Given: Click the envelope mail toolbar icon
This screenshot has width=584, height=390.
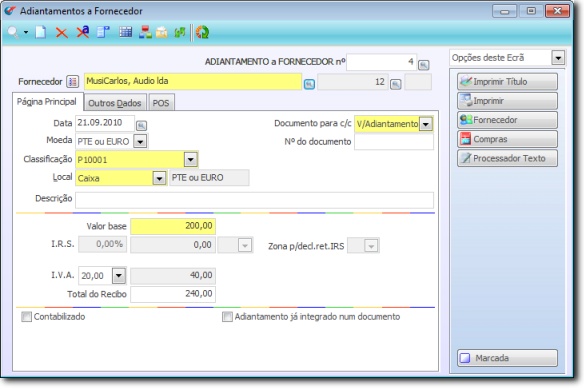Looking at the screenshot, I should pyautogui.click(x=162, y=33).
